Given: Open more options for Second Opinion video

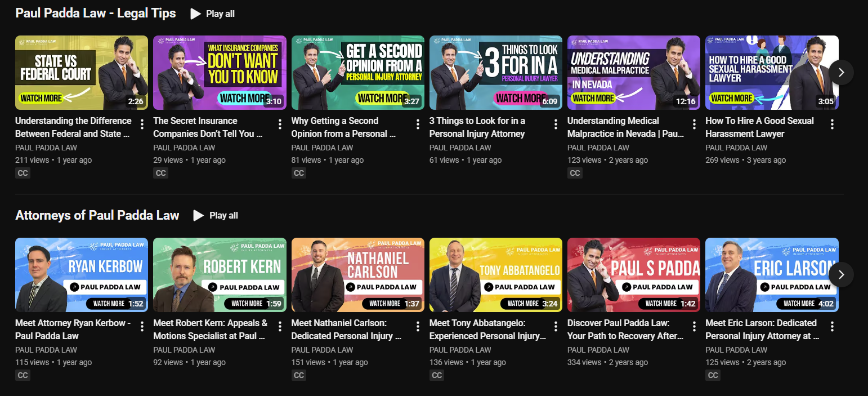Looking at the screenshot, I should click(x=418, y=124).
